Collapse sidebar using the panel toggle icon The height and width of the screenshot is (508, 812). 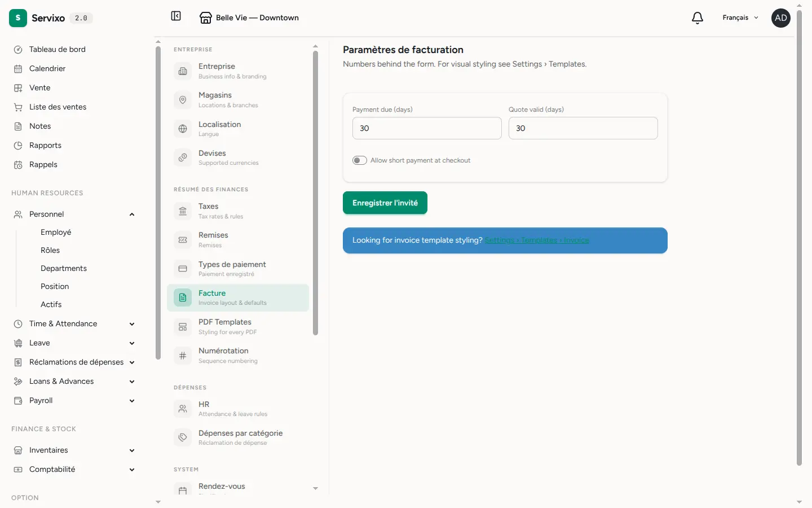[x=176, y=16]
